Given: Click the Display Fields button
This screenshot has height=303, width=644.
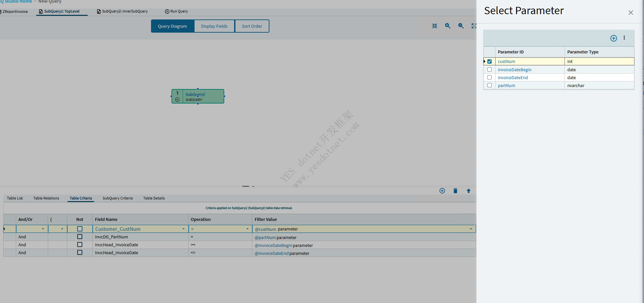Looking at the screenshot, I should [214, 26].
